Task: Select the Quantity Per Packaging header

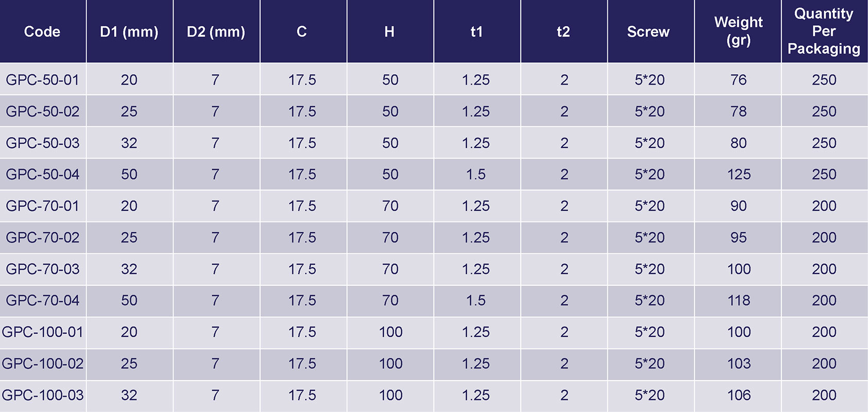Action: point(824,31)
